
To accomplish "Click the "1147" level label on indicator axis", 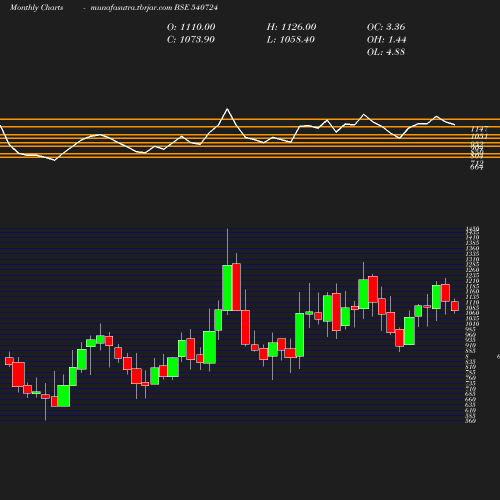I will (x=479, y=129).
